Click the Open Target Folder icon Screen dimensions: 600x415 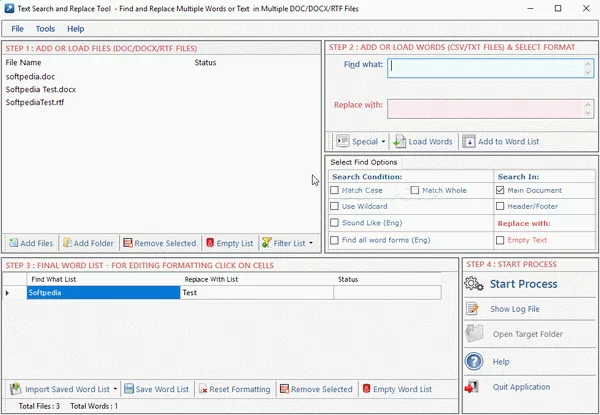(474, 334)
